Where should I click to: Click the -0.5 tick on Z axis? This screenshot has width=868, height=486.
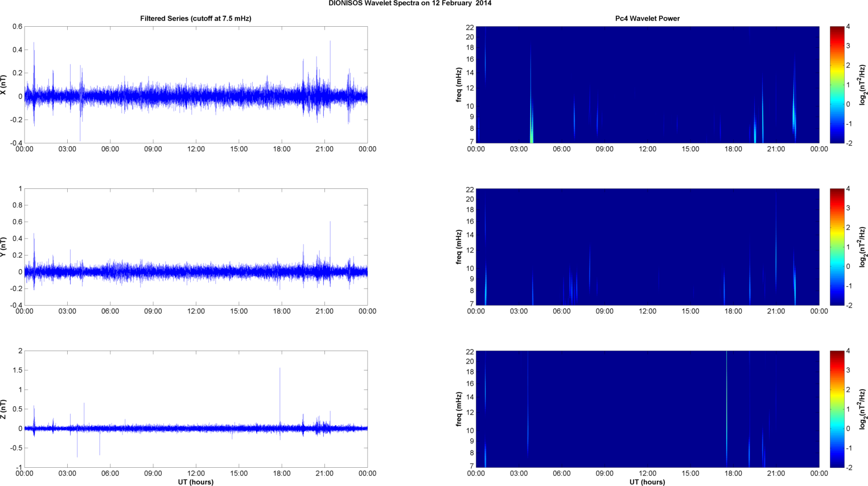[16, 448]
